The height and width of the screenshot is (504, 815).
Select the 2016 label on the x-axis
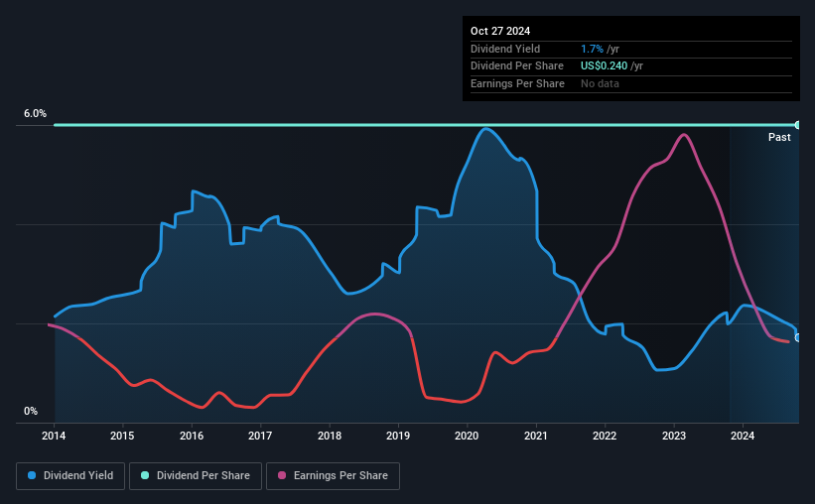[192, 436]
